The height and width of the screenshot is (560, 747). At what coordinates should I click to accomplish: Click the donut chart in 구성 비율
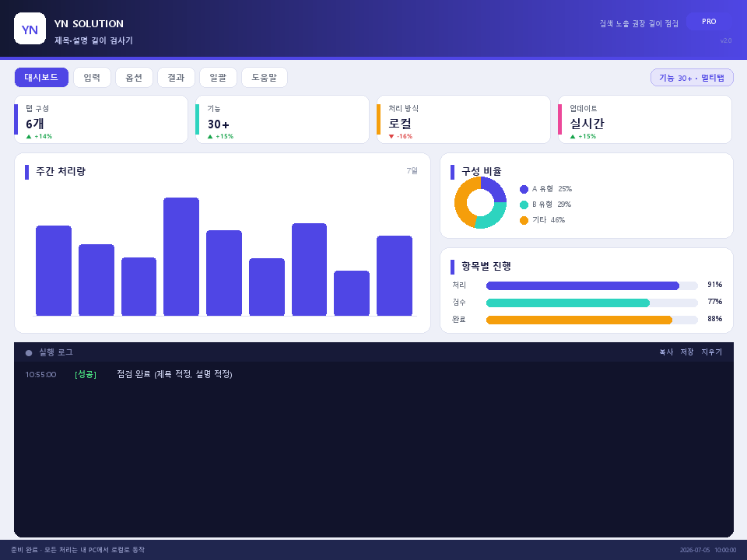tap(480, 202)
